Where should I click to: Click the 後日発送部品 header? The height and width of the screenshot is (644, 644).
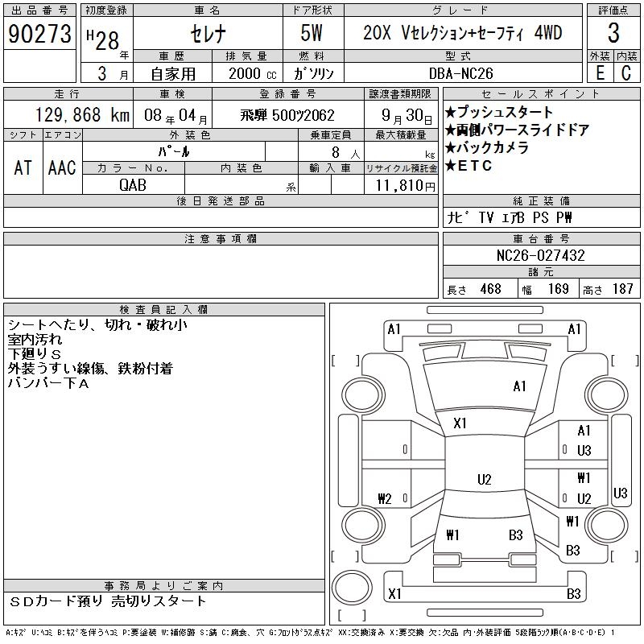pos(221,201)
